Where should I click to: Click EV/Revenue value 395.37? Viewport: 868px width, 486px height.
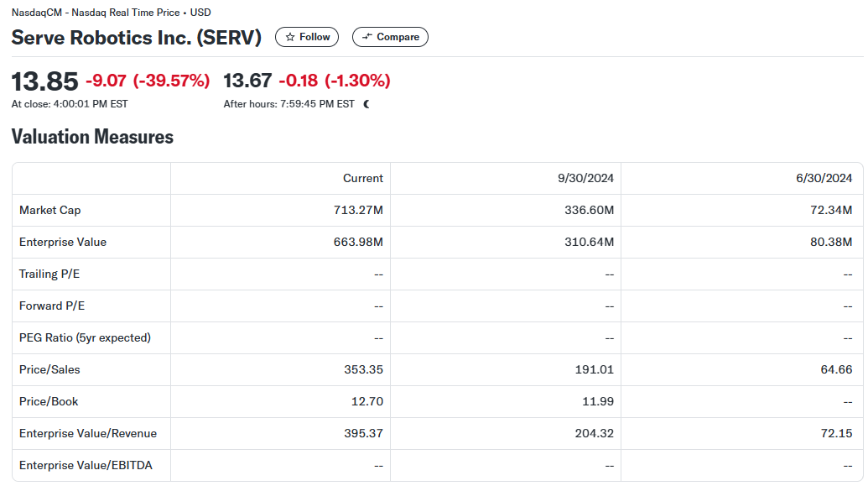tap(363, 433)
